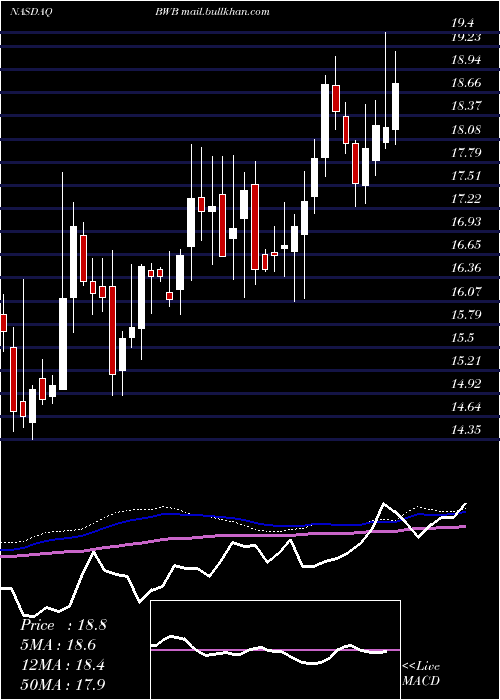This screenshot has height=700, width=500.
Task: Click the 14.64 price axis label
Action: click(x=466, y=407)
